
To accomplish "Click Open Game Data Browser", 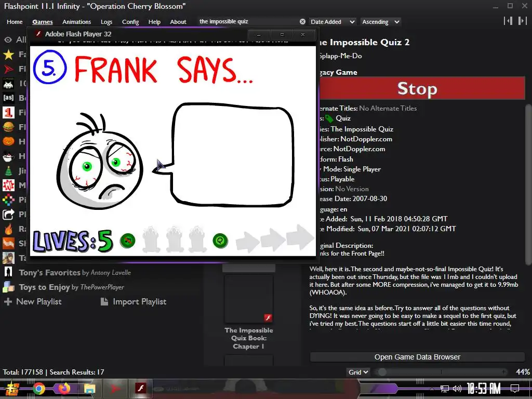I will point(417,357).
